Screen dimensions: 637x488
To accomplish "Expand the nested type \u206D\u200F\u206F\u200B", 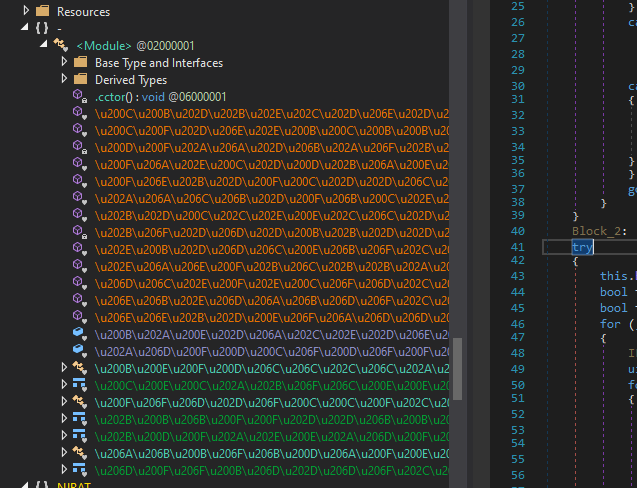I will (64, 469).
